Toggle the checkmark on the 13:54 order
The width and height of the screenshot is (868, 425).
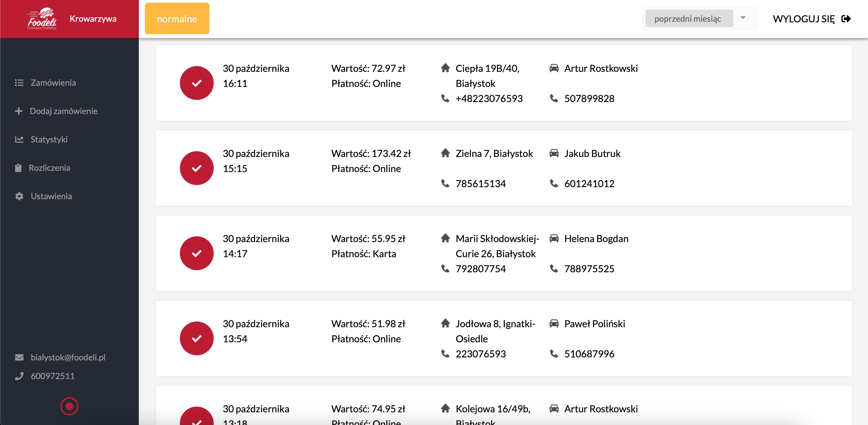pyautogui.click(x=196, y=338)
